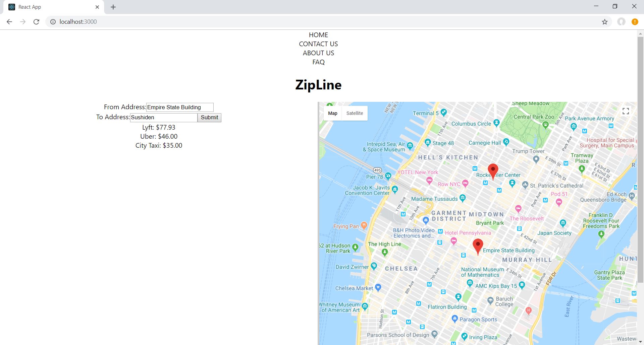Click the Baruch College map icon
This screenshot has height=345, width=644.
[x=490, y=300]
